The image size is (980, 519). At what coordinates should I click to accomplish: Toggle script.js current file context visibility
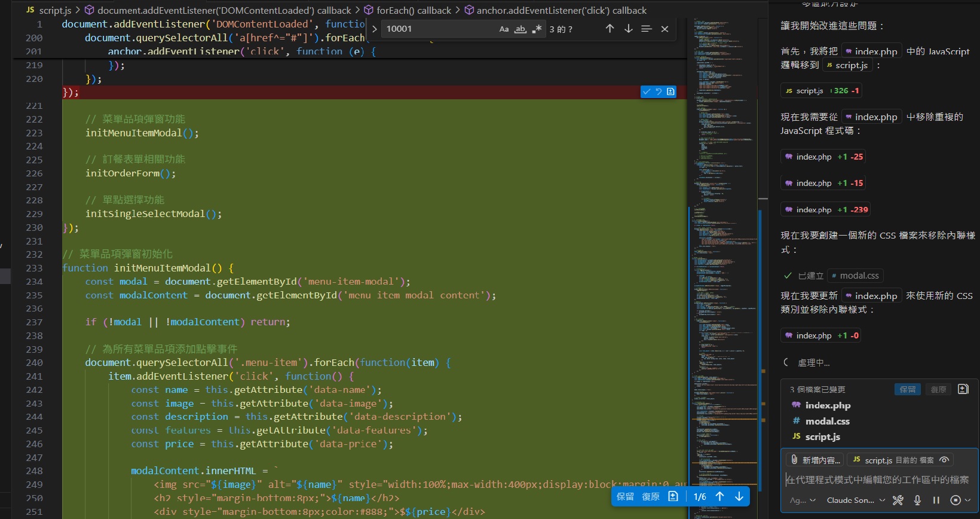click(944, 460)
